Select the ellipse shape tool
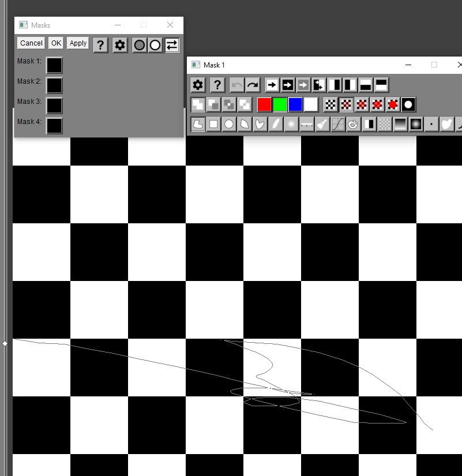The width and height of the screenshot is (462, 476). point(229,123)
